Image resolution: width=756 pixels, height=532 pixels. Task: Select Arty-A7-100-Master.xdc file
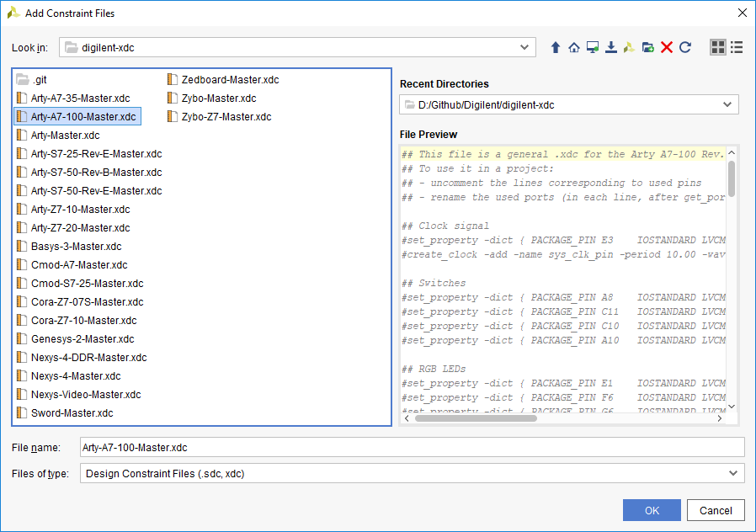pyautogui.click(x=77, y=117)
